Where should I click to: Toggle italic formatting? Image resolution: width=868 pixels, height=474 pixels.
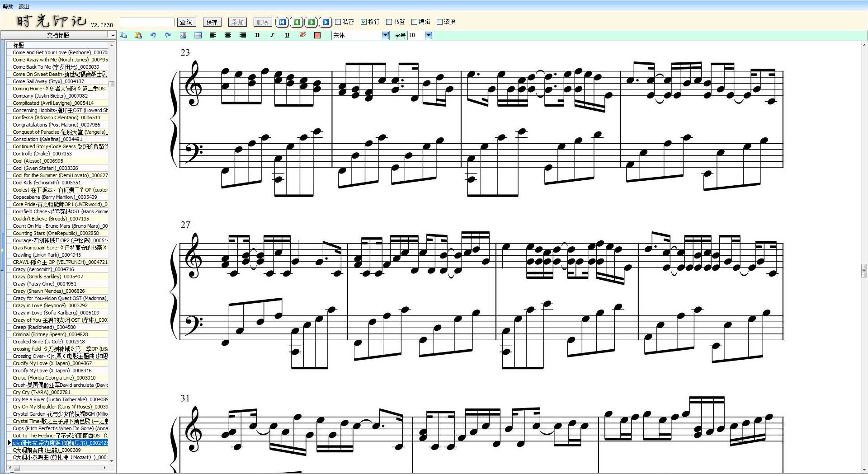(x=273, y=35)
